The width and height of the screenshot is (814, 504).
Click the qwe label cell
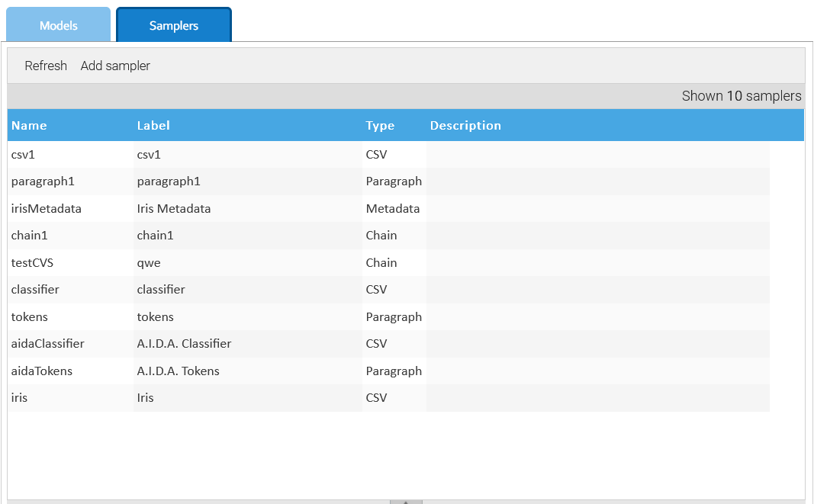(248, 262)
